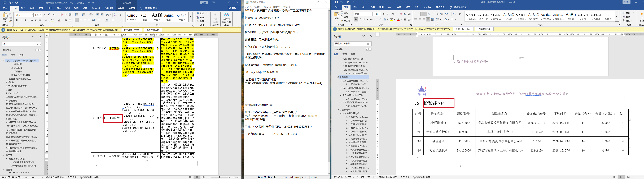
Task: Collapse '2 检验能力' heading in right navigation
Action: point(338,77)
